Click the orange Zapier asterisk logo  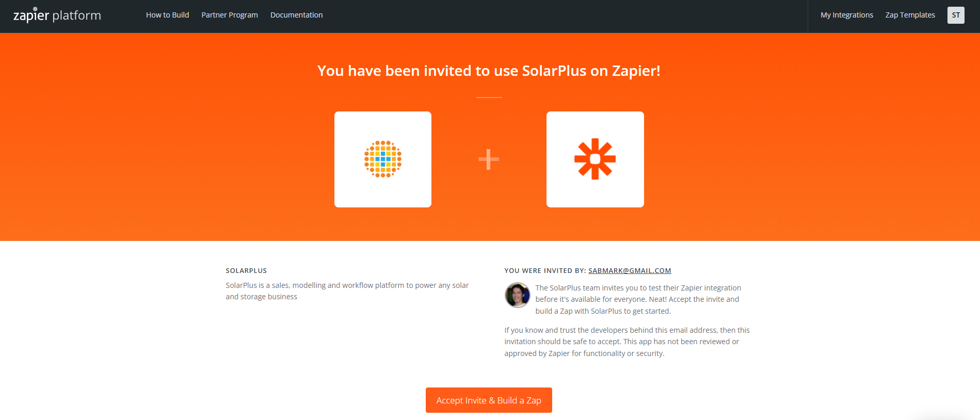595,159
